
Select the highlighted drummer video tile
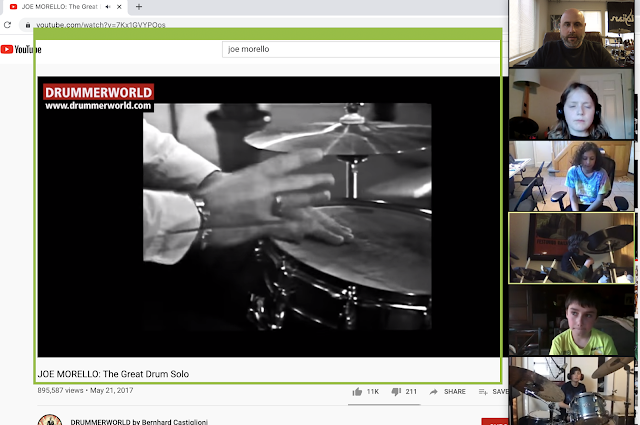click(571, 248)
